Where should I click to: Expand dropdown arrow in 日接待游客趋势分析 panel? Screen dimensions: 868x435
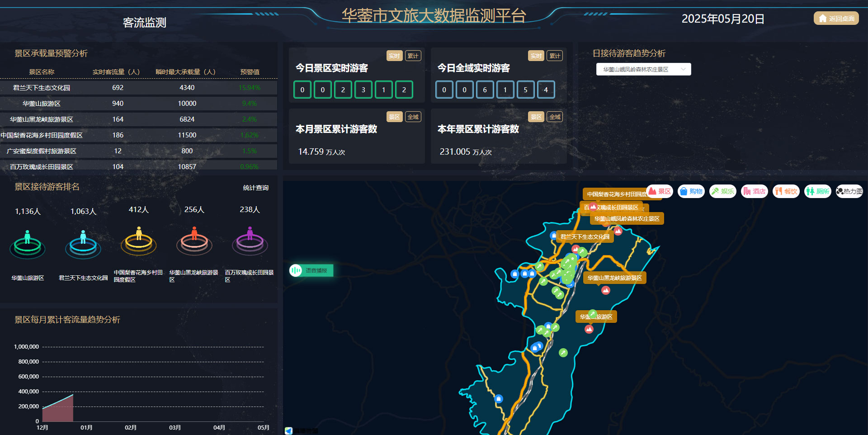(683, 69)
